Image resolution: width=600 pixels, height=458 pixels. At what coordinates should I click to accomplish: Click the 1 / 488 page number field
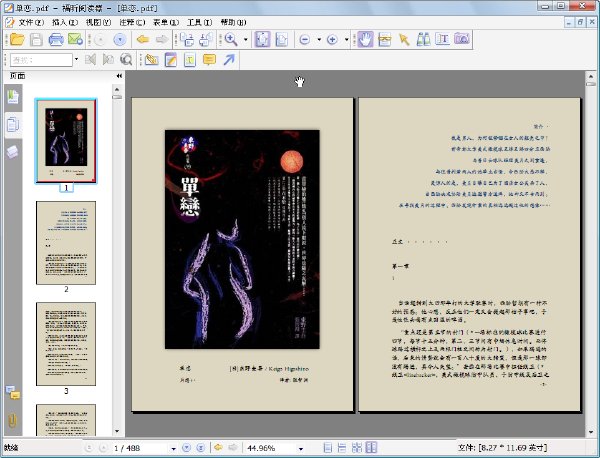pos(140,448)
